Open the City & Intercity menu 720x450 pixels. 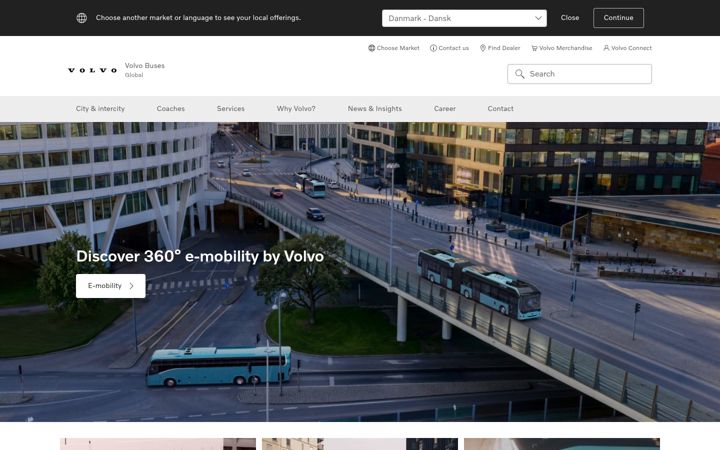coord(100,109)
